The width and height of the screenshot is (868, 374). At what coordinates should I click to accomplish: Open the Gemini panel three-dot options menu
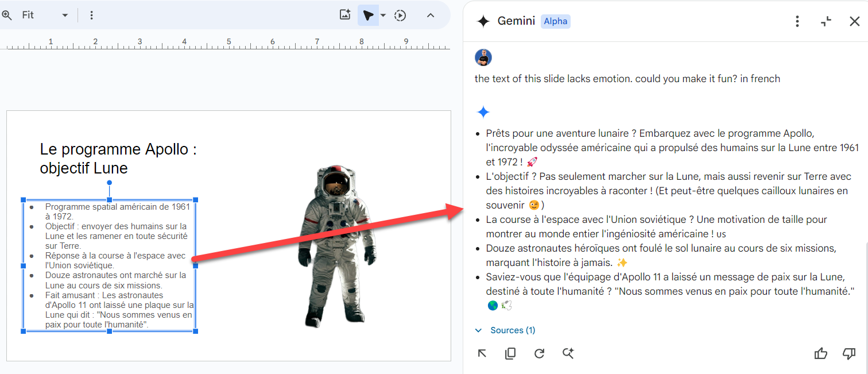[797, 21]
